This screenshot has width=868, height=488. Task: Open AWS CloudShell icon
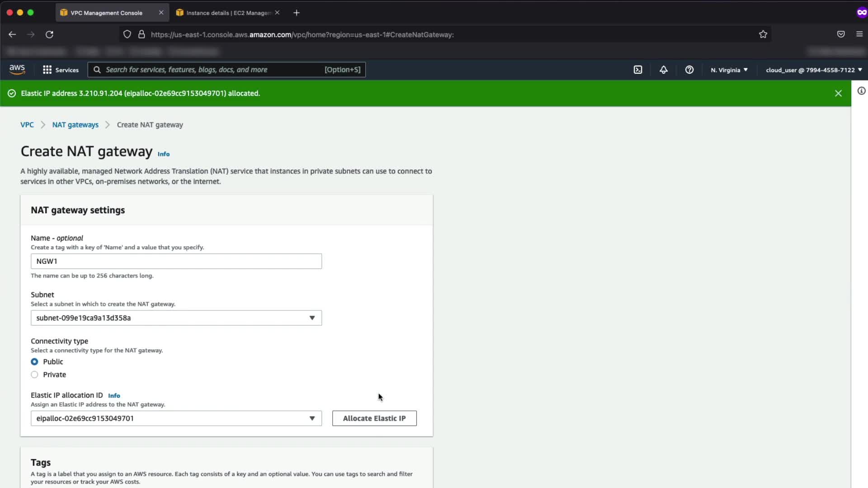[637, 70]
